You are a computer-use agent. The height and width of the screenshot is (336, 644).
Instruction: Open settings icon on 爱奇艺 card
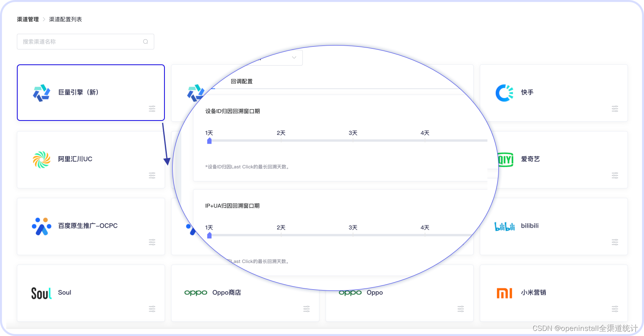615,175
